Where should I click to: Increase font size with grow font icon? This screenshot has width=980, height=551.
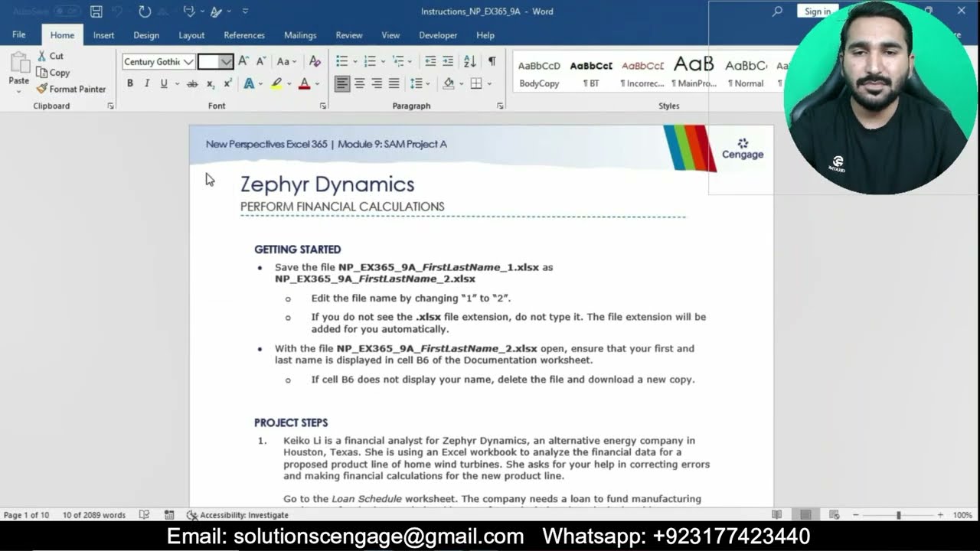pos(243,61)
